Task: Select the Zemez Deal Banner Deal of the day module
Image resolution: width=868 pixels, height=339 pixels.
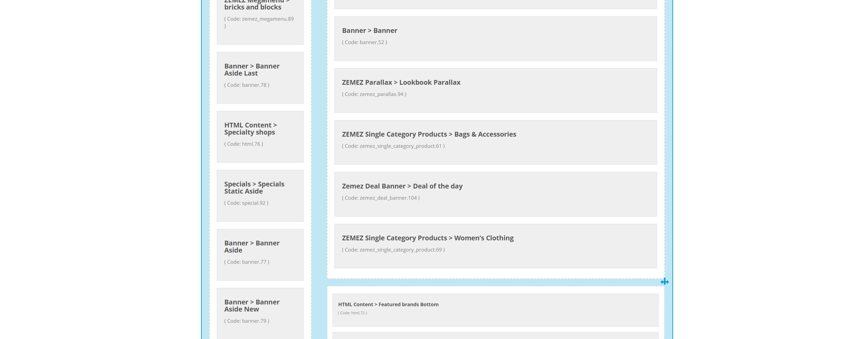Action: point(495,194)
